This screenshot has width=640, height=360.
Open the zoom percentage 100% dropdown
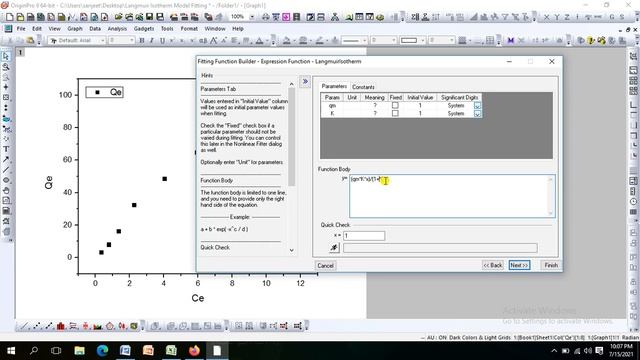click(x=252, y=17)
